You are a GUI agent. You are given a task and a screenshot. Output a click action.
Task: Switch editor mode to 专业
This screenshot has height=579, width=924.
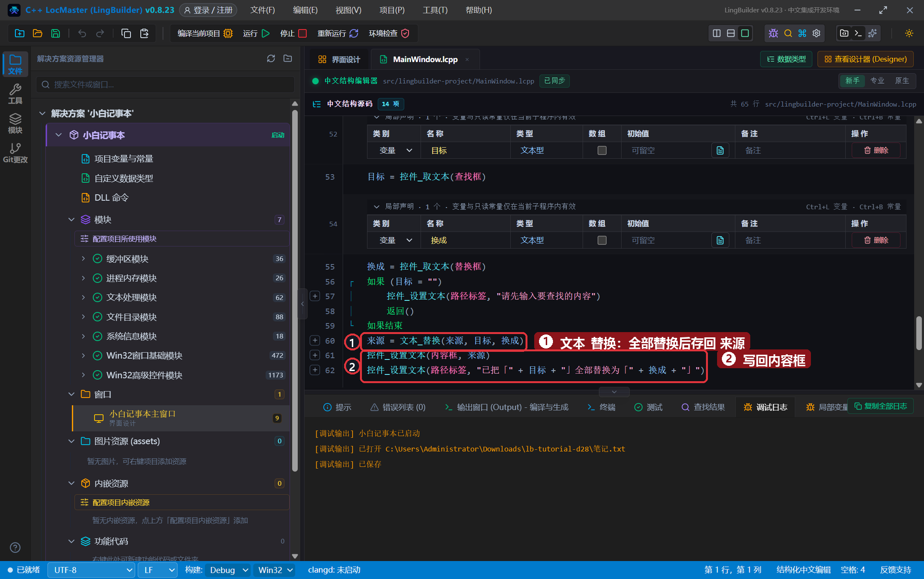[x=877, y=81]
